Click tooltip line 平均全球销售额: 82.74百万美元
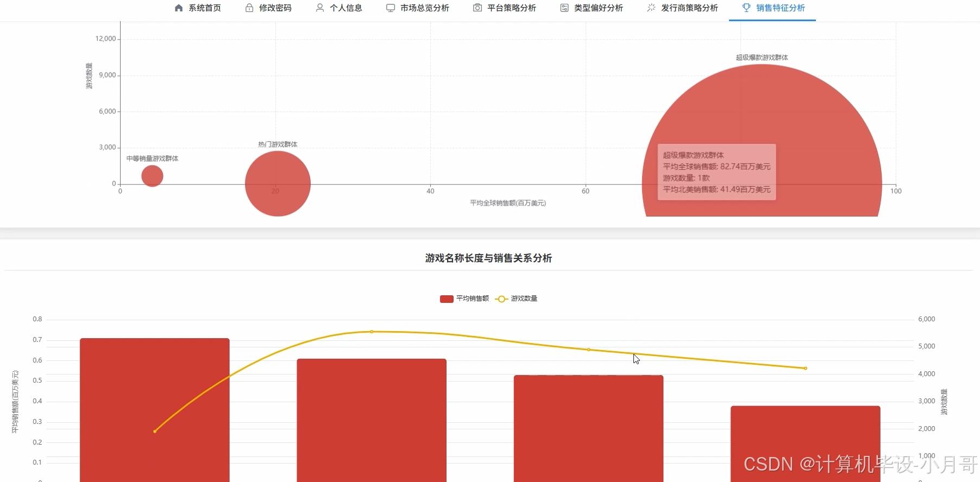 click(717, 167)
